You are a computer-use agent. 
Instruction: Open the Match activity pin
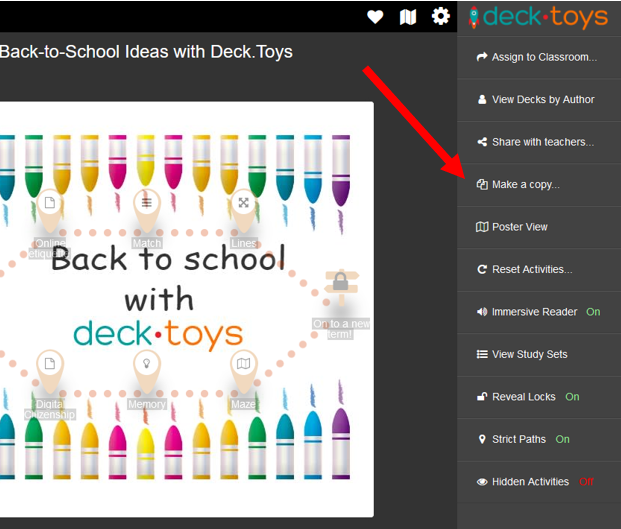click(147, 210)
